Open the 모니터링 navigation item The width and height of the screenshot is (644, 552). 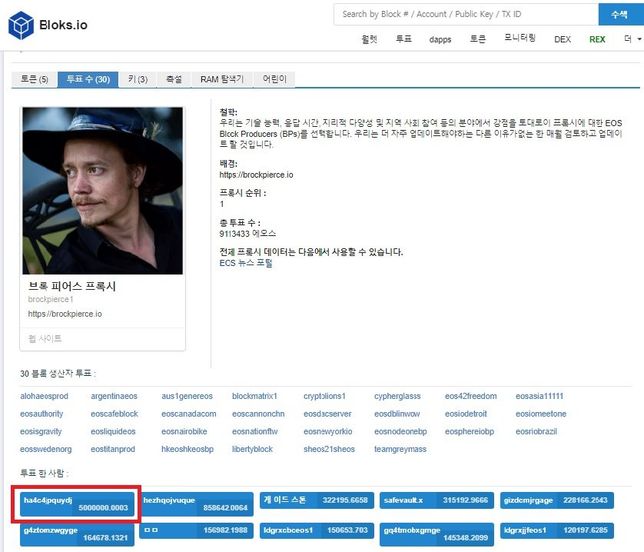pyautogui.click(x=520, y=38)
